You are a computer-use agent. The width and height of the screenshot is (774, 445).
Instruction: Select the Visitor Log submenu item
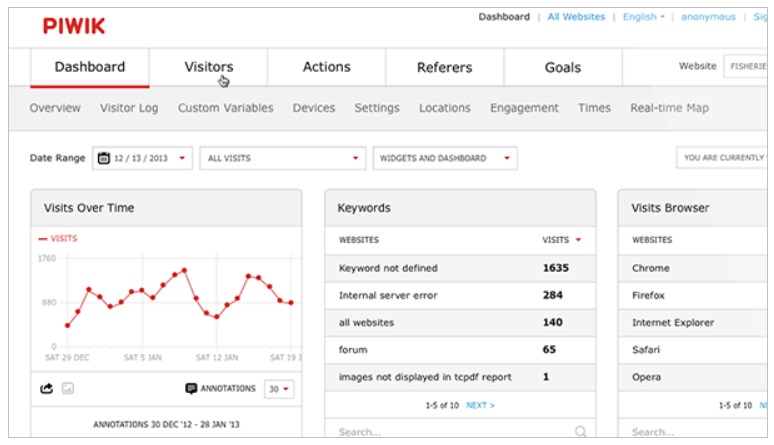129,108
